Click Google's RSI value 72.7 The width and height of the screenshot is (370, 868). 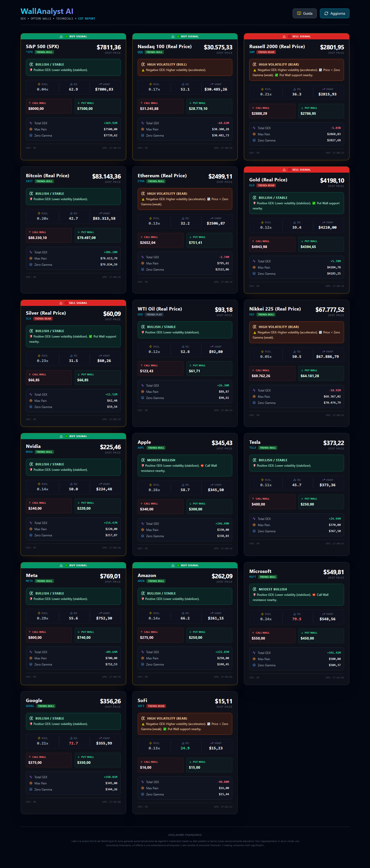coord(73,743)
